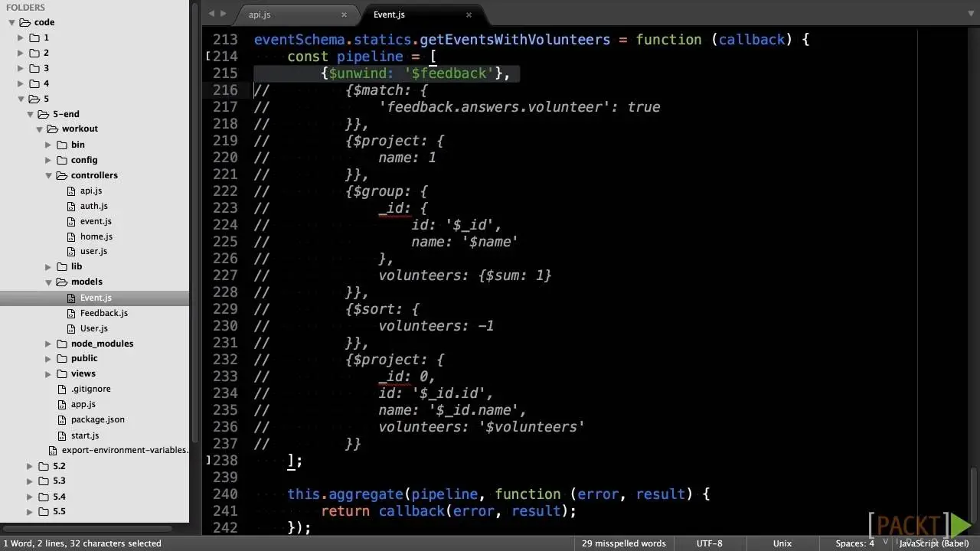
Task: Open app.js file in sidebar
Action: [83, 404]
